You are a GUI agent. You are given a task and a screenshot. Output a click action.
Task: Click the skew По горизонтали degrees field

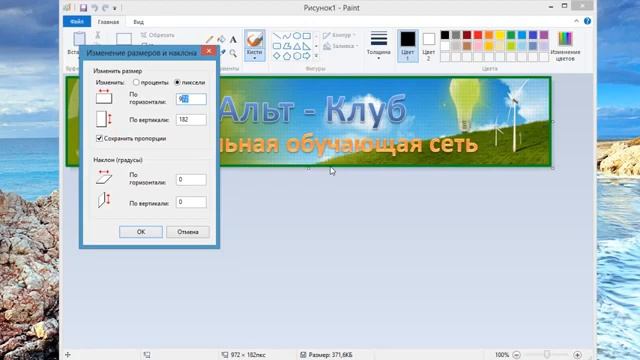[191, 180]
